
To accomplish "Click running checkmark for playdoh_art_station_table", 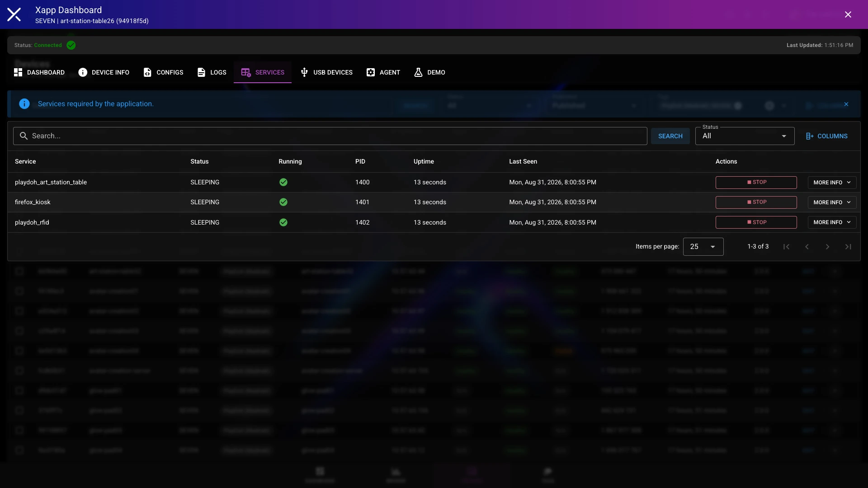I will pyautogui.click(x=283, y=182).
